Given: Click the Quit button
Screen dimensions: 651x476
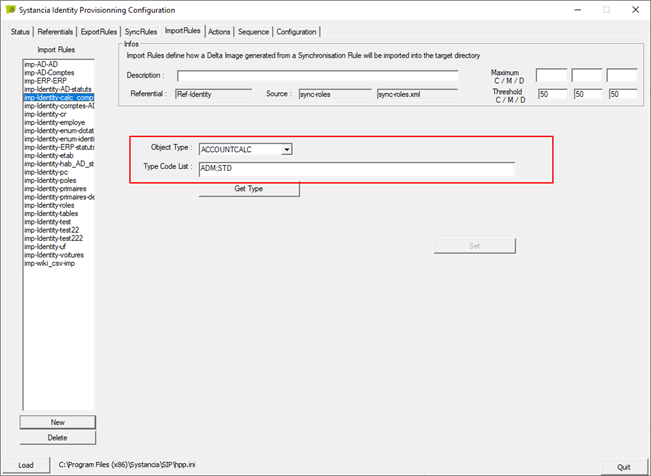Looking at the screenshot, I should (x=624, y=467).
